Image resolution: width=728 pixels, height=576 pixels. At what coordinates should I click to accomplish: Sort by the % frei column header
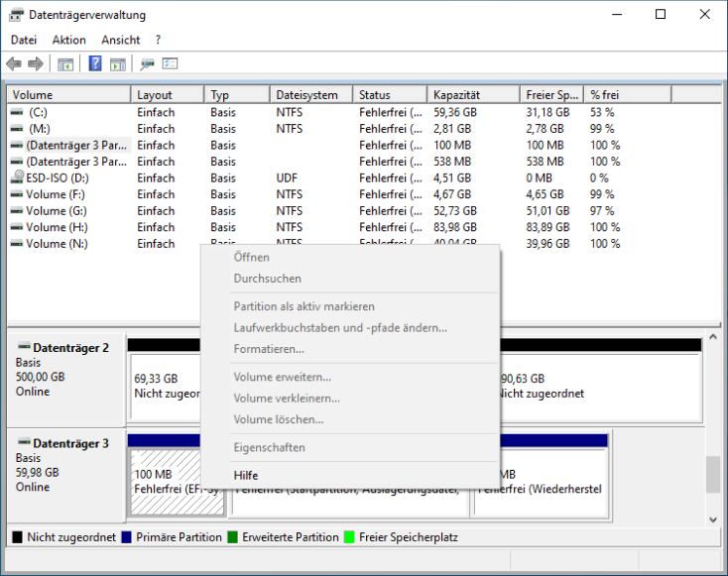pyautogui.click(x=628, y=95)
